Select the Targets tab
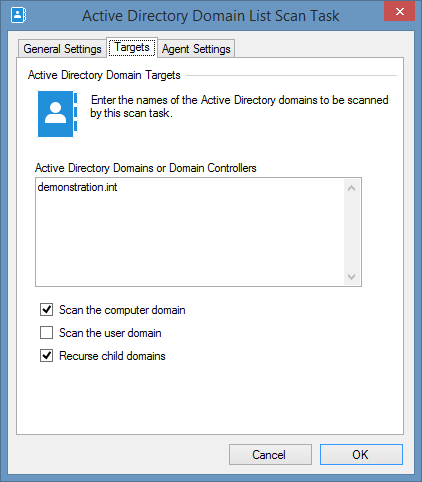Screen dimensions: 422x482 [132, 47]
